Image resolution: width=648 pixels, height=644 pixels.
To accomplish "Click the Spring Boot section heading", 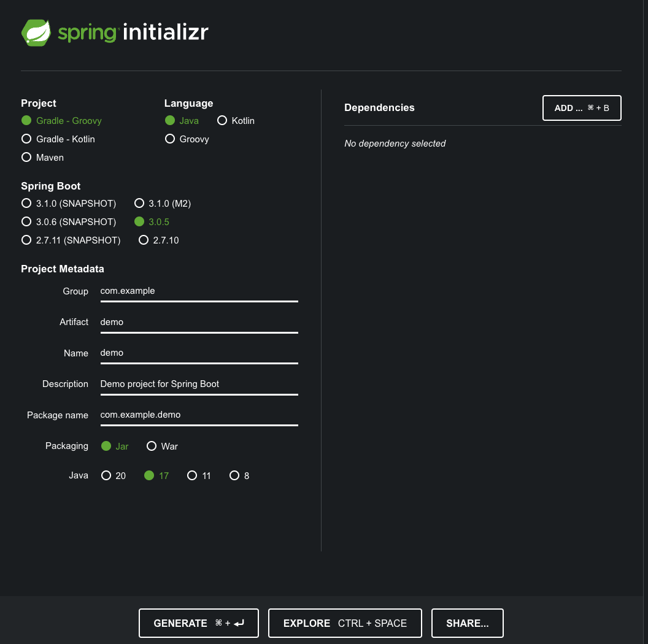I will pos(51,186).
